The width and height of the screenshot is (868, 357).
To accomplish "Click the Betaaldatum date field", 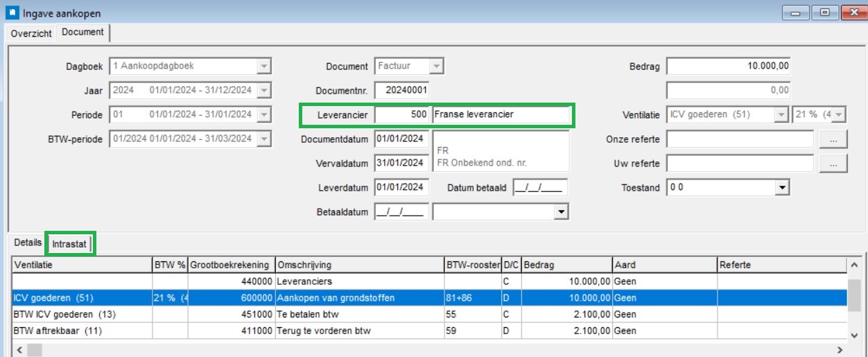I will (401, 212).
